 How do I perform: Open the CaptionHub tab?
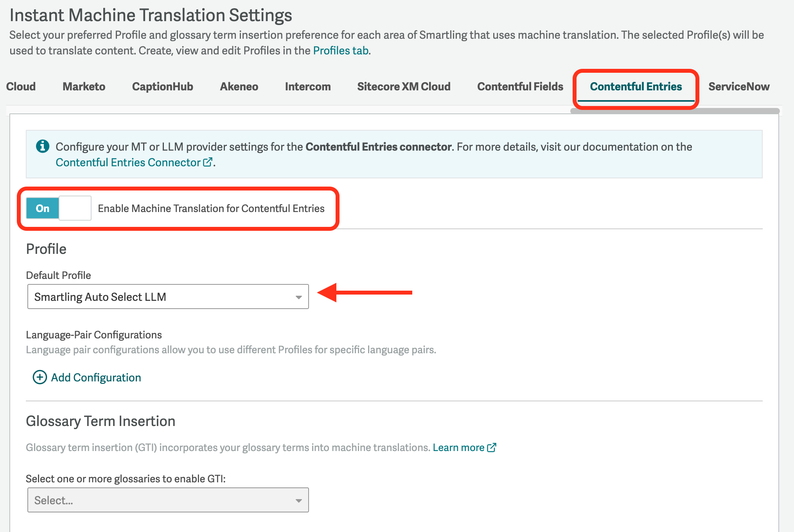point(163,86)
